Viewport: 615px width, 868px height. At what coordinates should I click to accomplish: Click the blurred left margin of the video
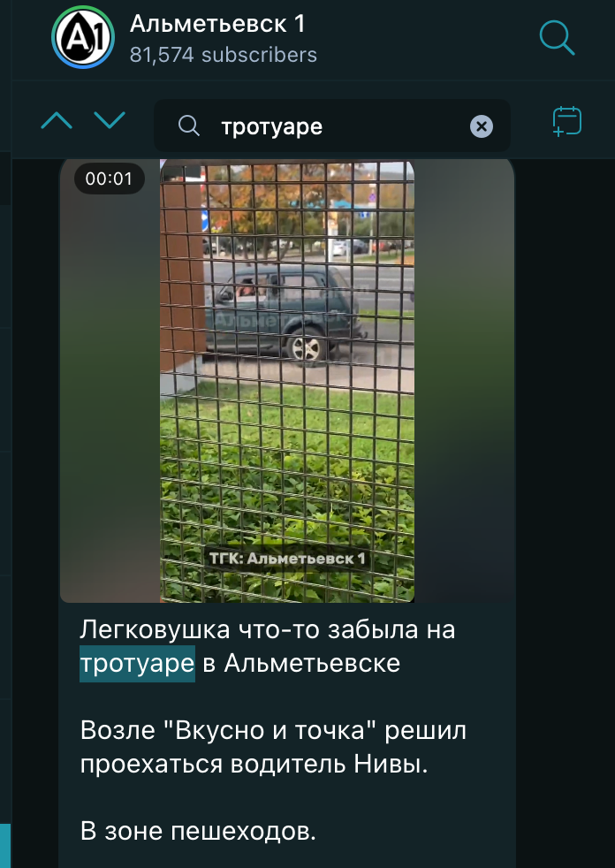[x=110, y=381]
